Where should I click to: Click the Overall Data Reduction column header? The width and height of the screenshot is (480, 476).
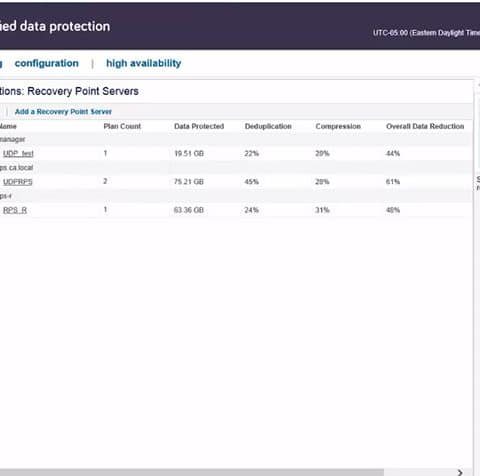point(425,126)
